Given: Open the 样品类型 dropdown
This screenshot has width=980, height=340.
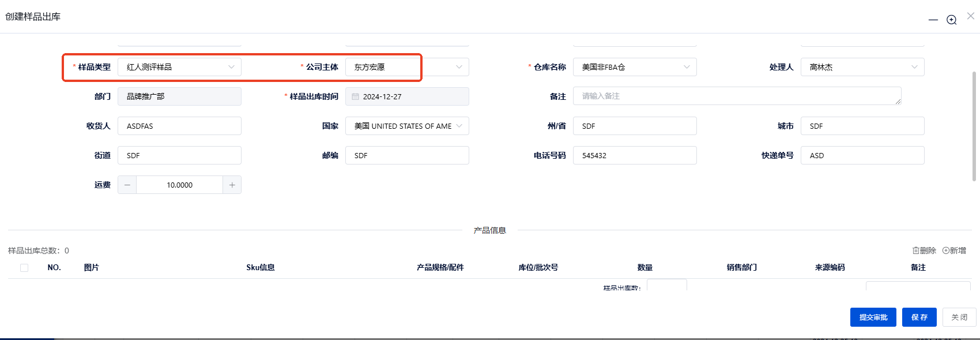Looking at the screenshot, I should [x=179, y=67].
